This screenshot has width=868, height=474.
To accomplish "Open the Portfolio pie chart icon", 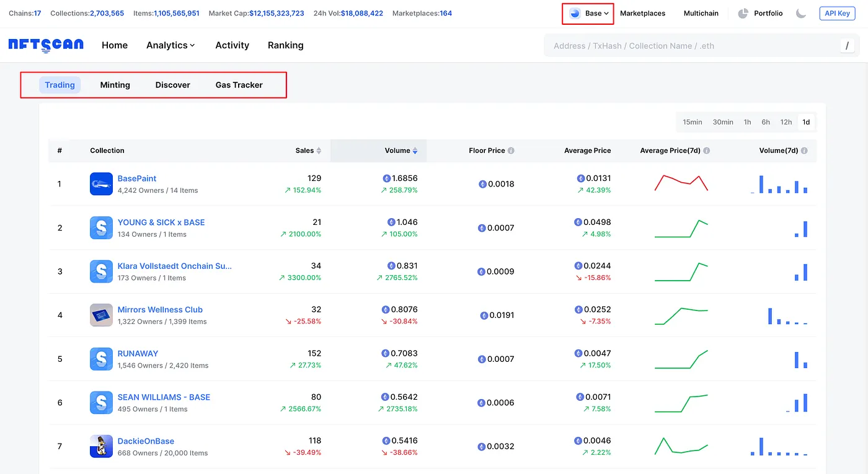I will (x=743, y=13).
